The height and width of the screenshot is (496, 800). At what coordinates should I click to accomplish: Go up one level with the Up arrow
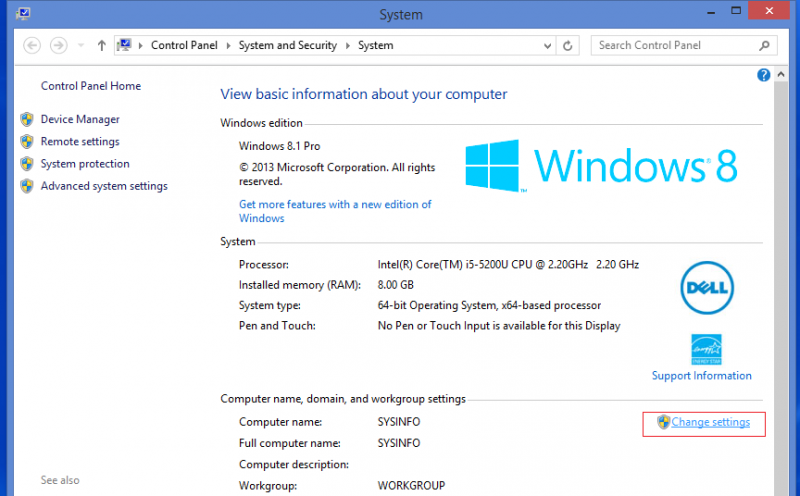(x=102, y=45)
